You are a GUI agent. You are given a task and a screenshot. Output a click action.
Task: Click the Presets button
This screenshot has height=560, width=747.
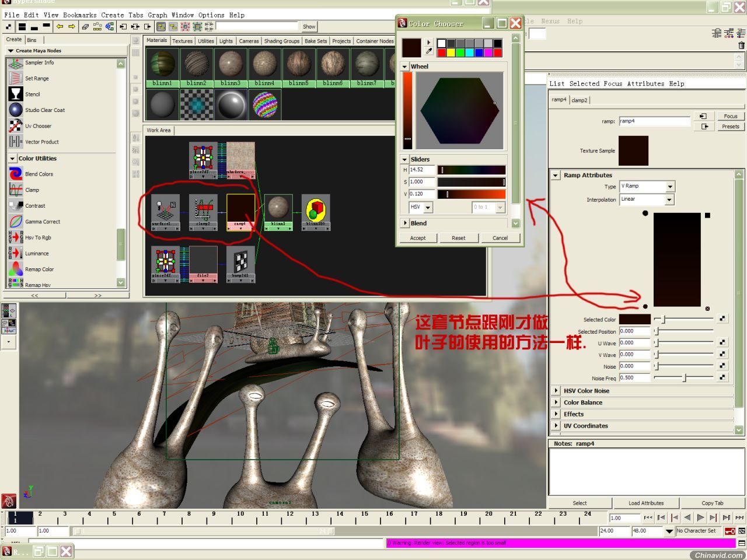point(731,126)
